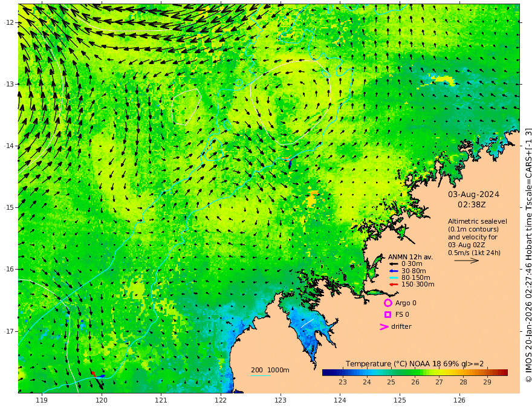Viewport: 532px width, 411px height.
Task: Click the 'FS 0' legend text
Action: pyautogui.click(x=402, y=315)
